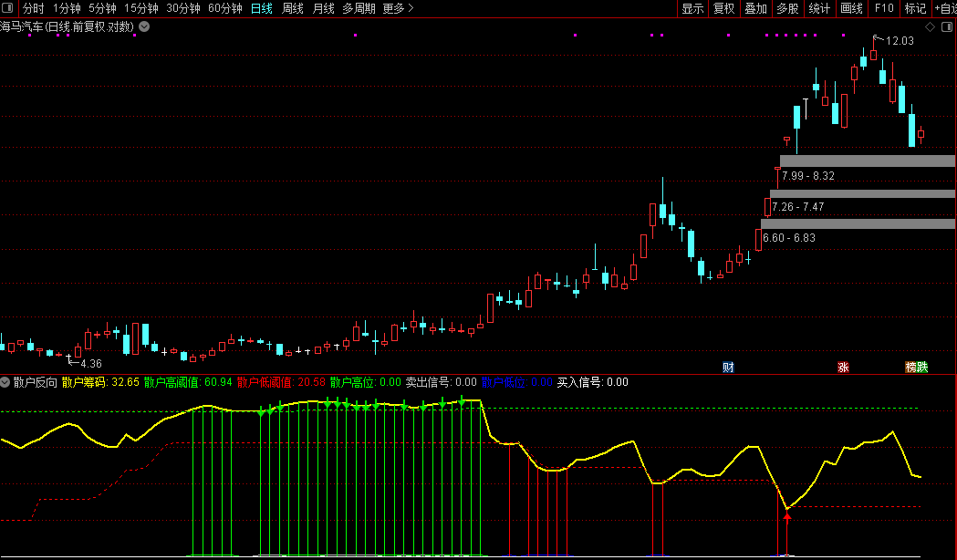Screen dimensions: 957x560
Task: Expand the 散户反向 indicator dropdown arrow
Action: [5, 382]
